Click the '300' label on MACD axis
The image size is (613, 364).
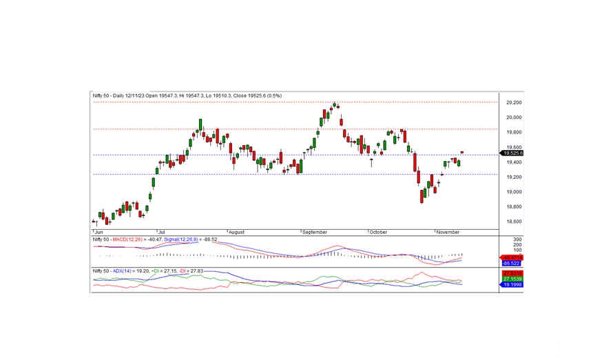pos(517,239)
